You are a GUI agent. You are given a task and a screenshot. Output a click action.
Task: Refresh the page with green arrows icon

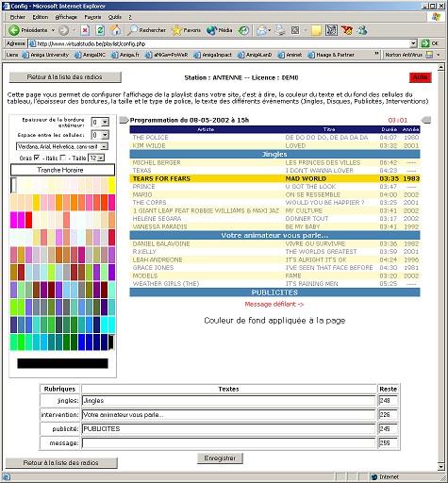[x=100, y=30]
